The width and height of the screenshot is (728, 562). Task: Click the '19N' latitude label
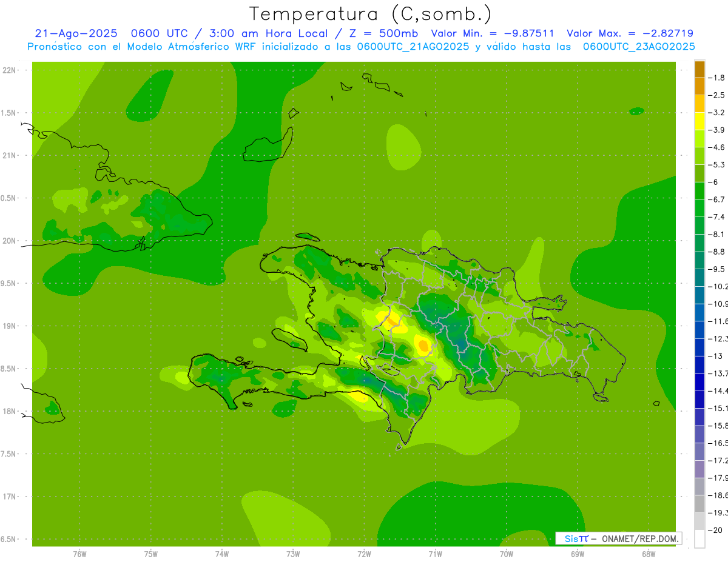pos(9,326)
